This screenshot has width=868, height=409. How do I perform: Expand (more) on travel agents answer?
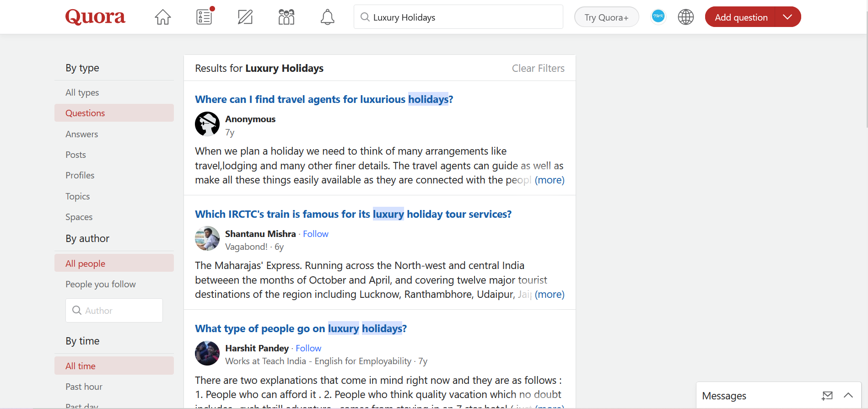[x=550, y=180]
